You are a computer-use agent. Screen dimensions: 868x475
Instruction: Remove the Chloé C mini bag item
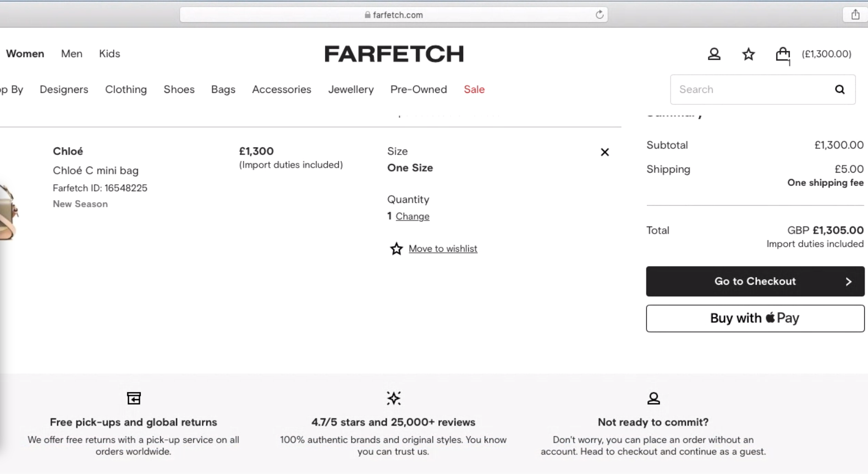click(605, 152)
